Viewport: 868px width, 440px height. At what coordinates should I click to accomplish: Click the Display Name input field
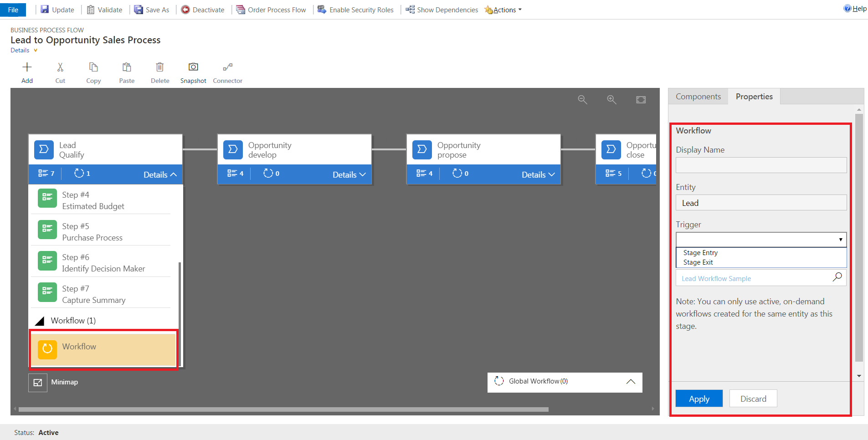[x=761, y=165]
